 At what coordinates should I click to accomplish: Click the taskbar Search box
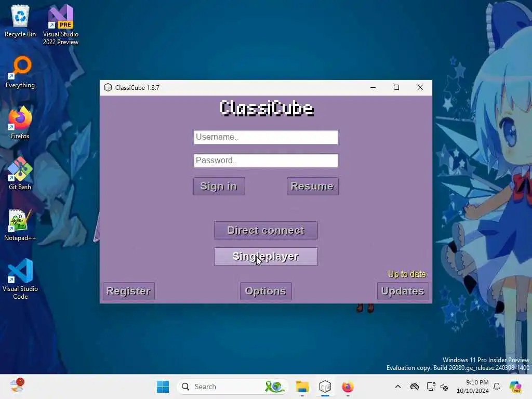click(232, 387)
